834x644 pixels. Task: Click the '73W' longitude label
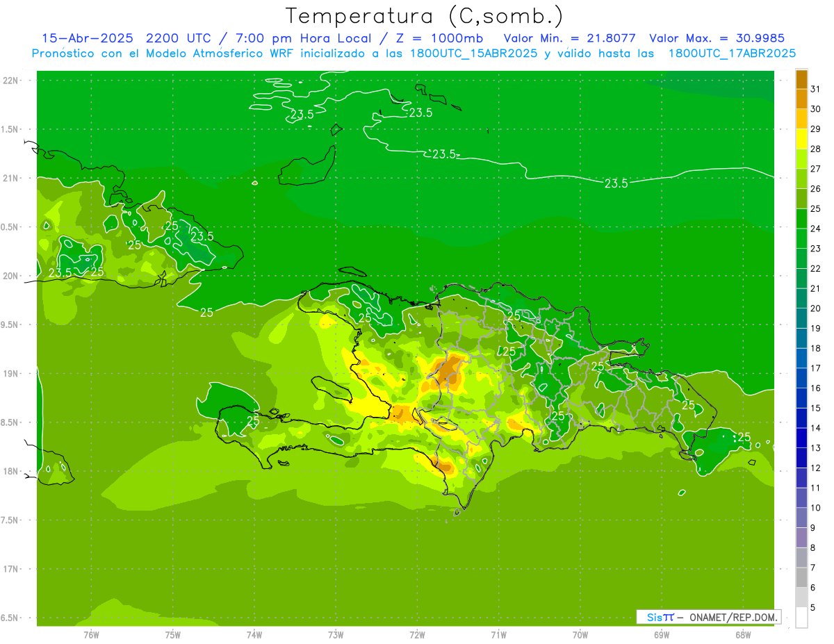click(x=336, y=634)
